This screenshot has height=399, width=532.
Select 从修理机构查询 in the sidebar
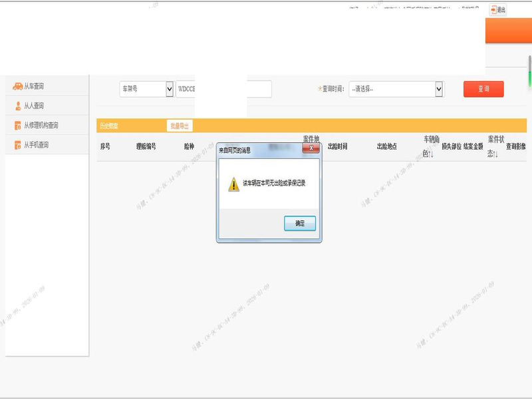coord(41,125)
